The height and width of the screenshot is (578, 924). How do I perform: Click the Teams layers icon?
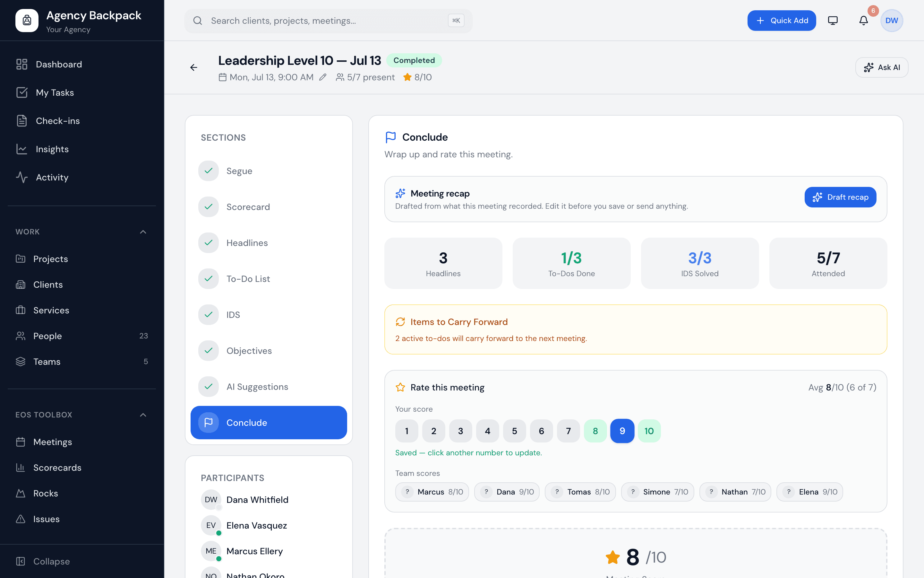21,361
